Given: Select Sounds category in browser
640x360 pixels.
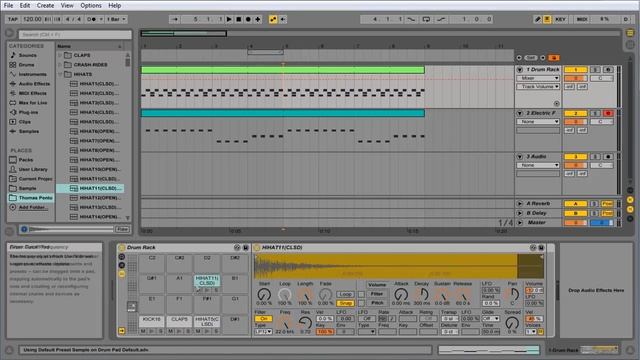Looking at the screenshot, I should point(27,55).
